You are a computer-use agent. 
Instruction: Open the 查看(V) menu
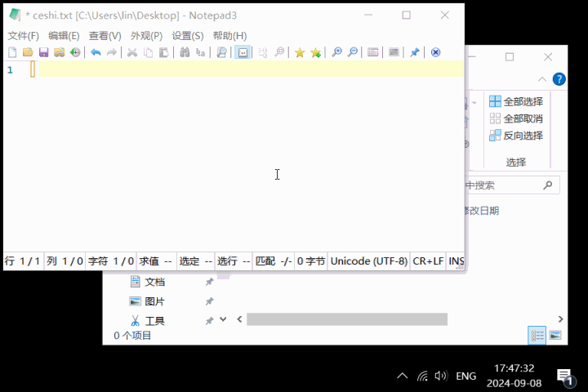pyautogui.click(x=105, y=36)
